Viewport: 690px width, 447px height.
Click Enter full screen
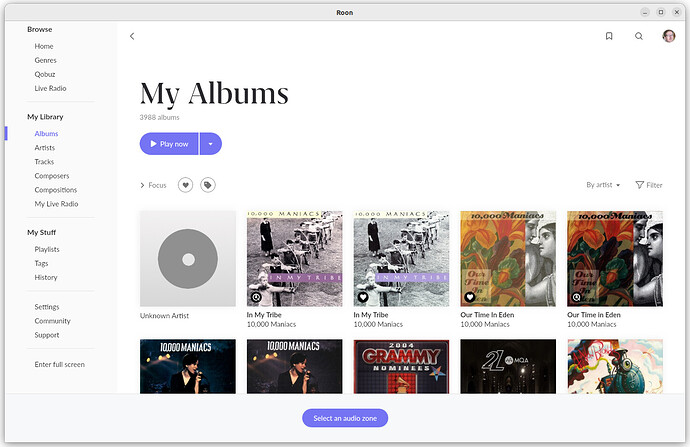point(59,364)
